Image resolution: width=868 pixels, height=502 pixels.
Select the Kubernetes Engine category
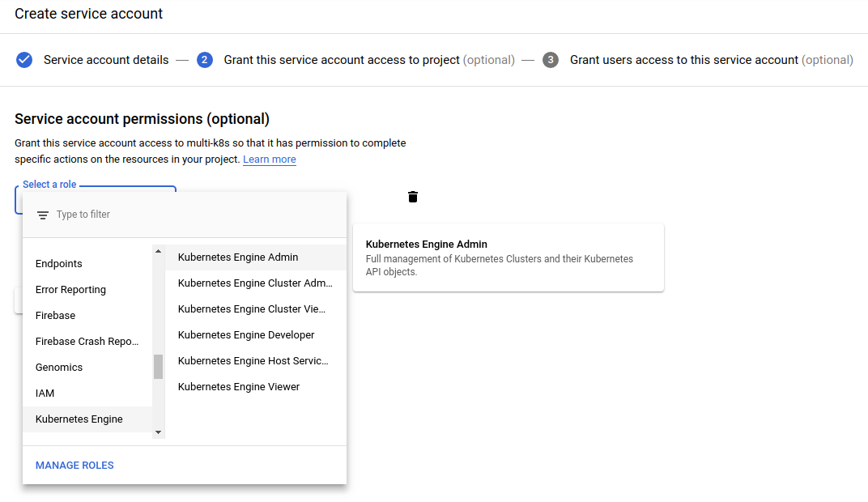pyautogui.click(x=87, y=419)
